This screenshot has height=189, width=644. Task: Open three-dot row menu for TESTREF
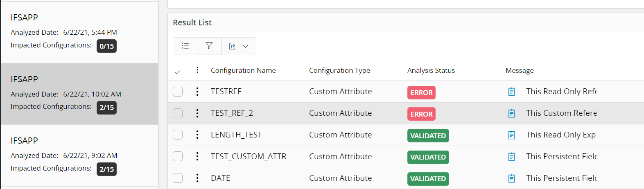click(197, 92)
